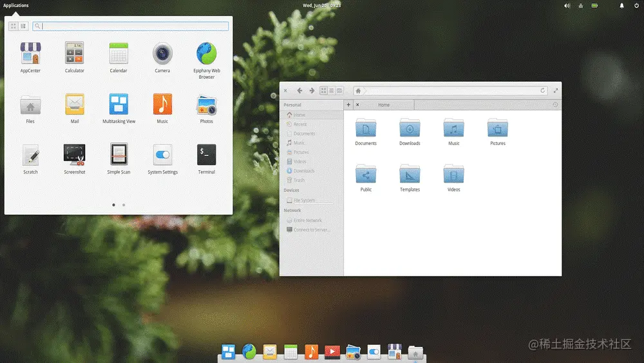Select Pictures in Files sidebar
Image resolution: width=644 pixels, height=363 pixels.
(311, 152)
